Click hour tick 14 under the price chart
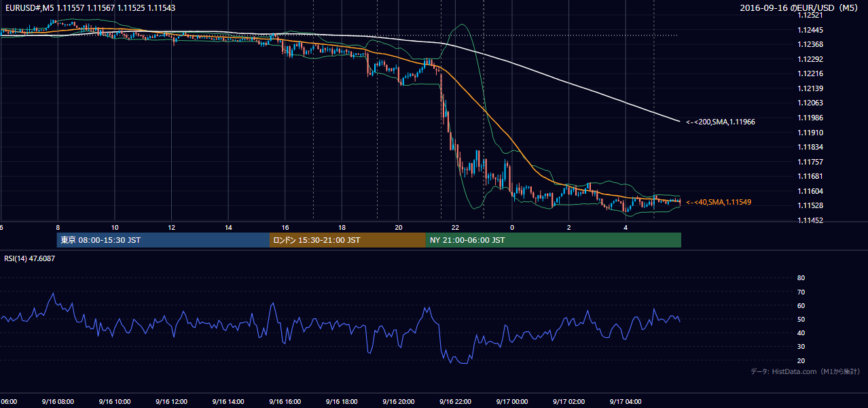Screen dimensions: 868x408 point(229,228)
